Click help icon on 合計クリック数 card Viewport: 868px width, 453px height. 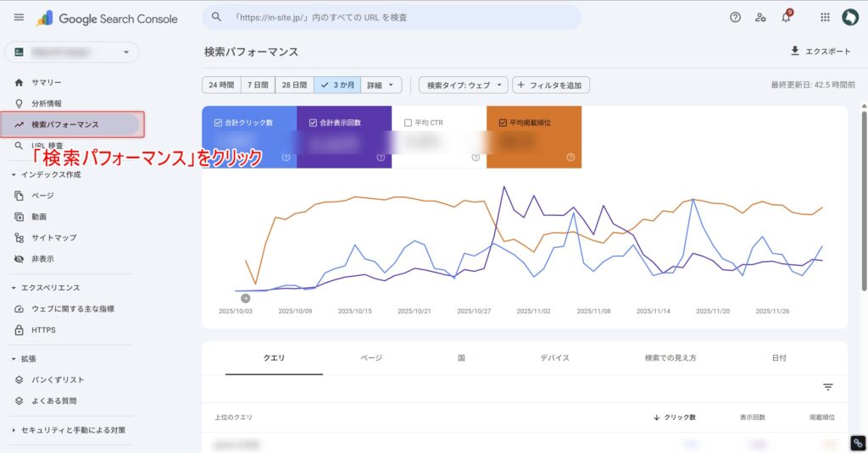pyautogui.click(x=286, y=157)
